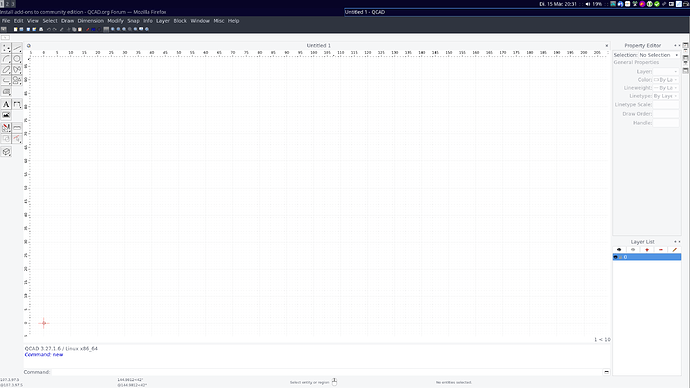This screenshot has width=690, height=388.
Task: Open the Color dropdown in Property Editor
Action: click(x=665, y=80)
